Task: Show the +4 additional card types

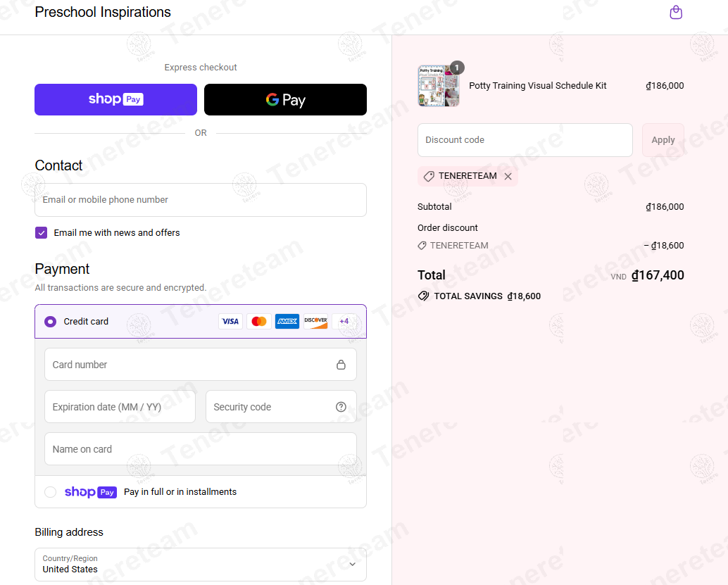Action: [x=344, y=321]
